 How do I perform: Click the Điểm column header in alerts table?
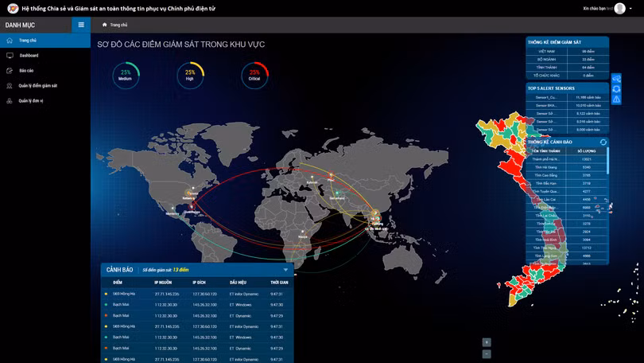point(118,282)
